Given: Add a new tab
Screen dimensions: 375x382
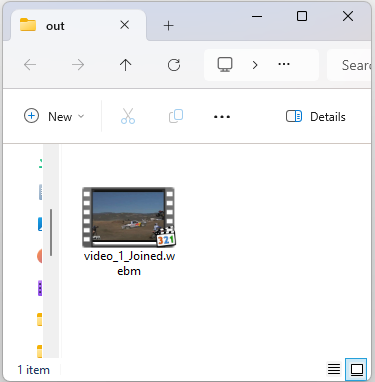Looking at the screenshot, I should [168, 25].
